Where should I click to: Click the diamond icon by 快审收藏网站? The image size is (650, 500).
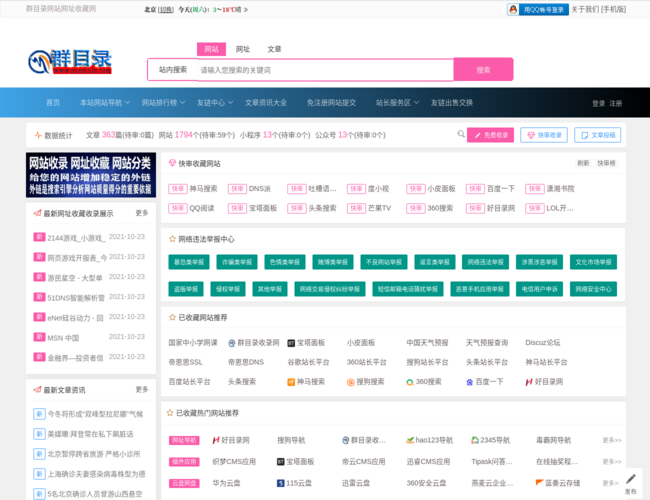pos(172,163)
